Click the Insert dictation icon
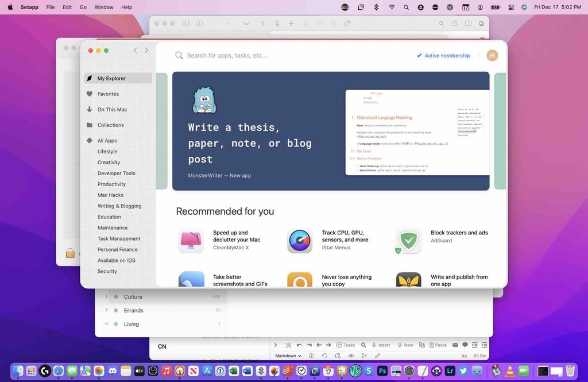This screenshot has width=588, height=382. [x=374, y=345]
